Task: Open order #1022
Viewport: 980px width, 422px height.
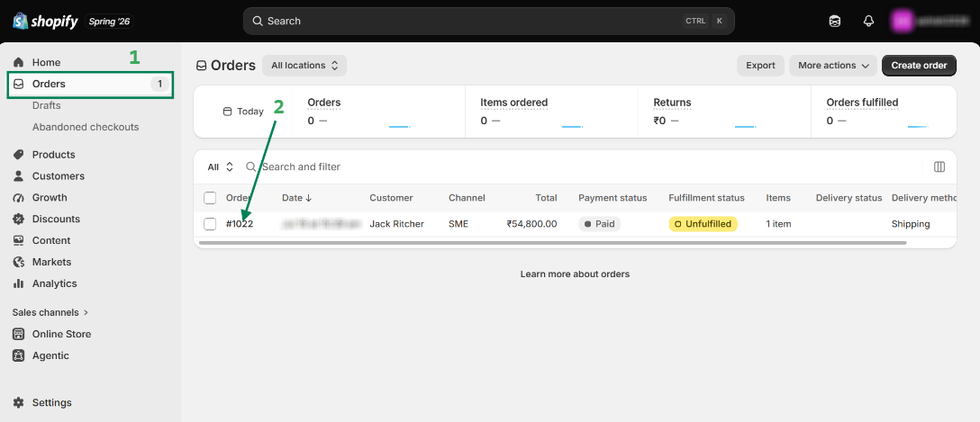Action: (240, 223)
